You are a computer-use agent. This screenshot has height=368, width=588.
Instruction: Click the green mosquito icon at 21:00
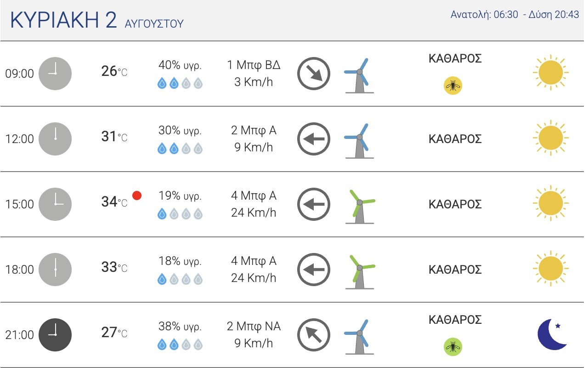tap(453, 346)
